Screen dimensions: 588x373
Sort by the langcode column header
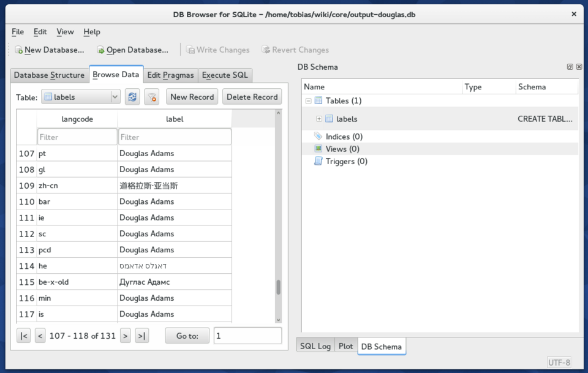[77, 119]
